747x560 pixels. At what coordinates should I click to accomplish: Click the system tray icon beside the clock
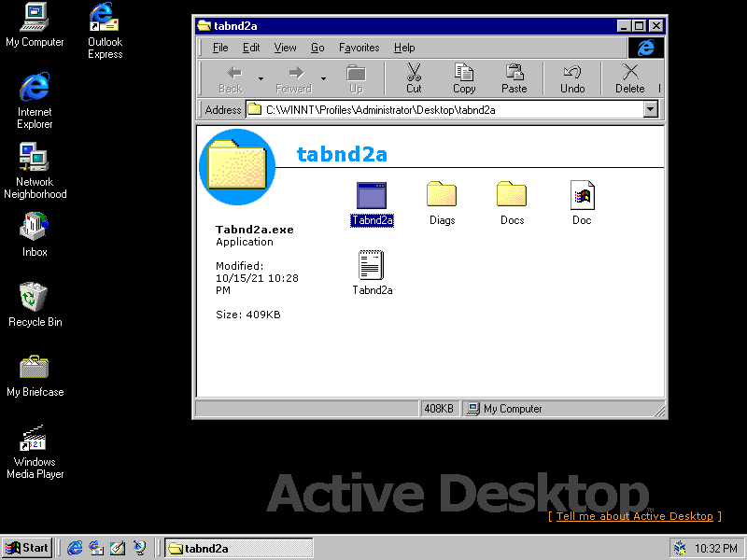[680, 549]
